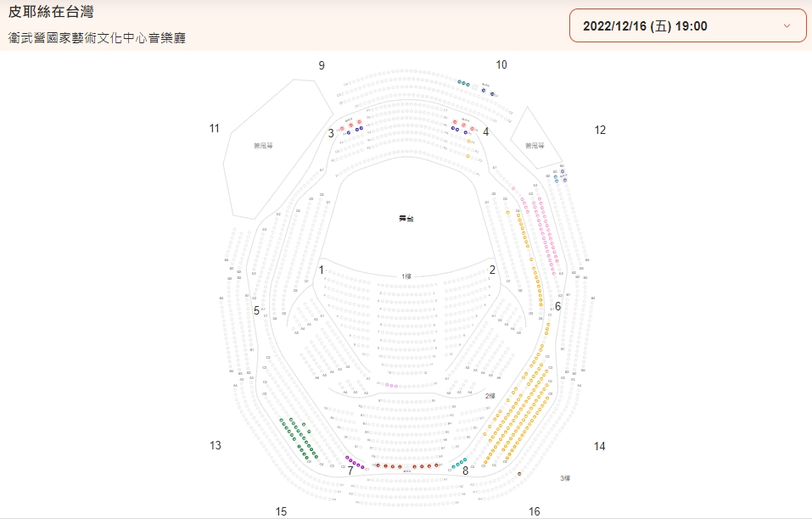Click the 舞台 stage label
Viewport: 812px width, 524px height.
tap(406, 218)
